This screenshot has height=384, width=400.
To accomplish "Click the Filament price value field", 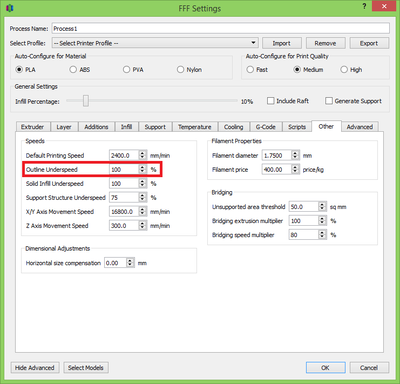I will [x=277, y=169].
